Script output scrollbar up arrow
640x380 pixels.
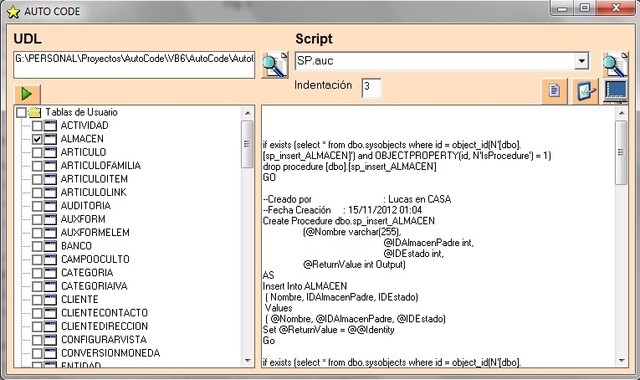[x=621, y=113]
